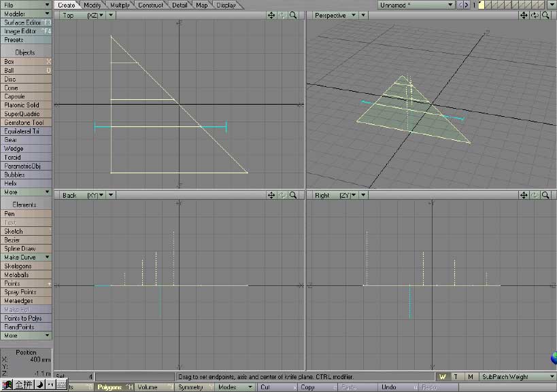Viewport: 557px width, 392px height.
Task: Toggle the W weight map mode button
Action: 443,376
